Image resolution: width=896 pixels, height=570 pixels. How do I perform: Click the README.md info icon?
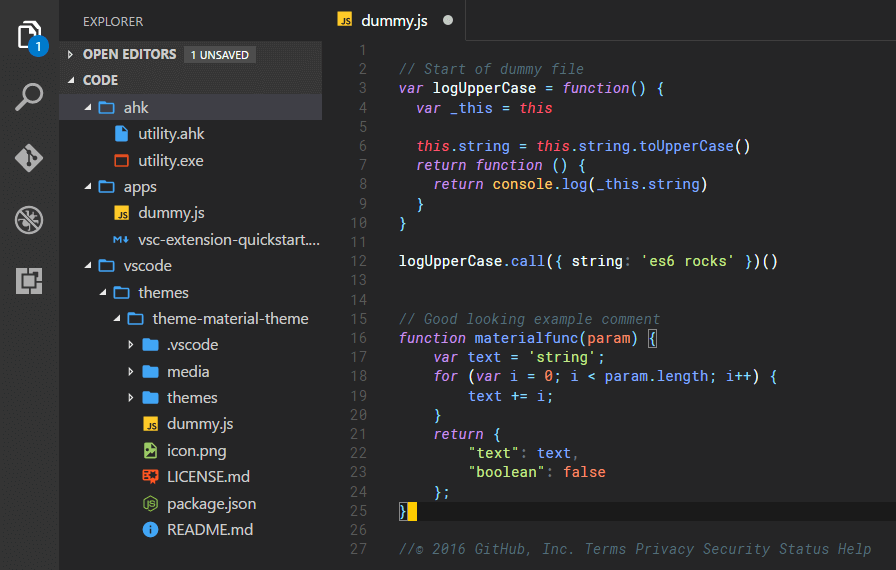pos(151,529)
